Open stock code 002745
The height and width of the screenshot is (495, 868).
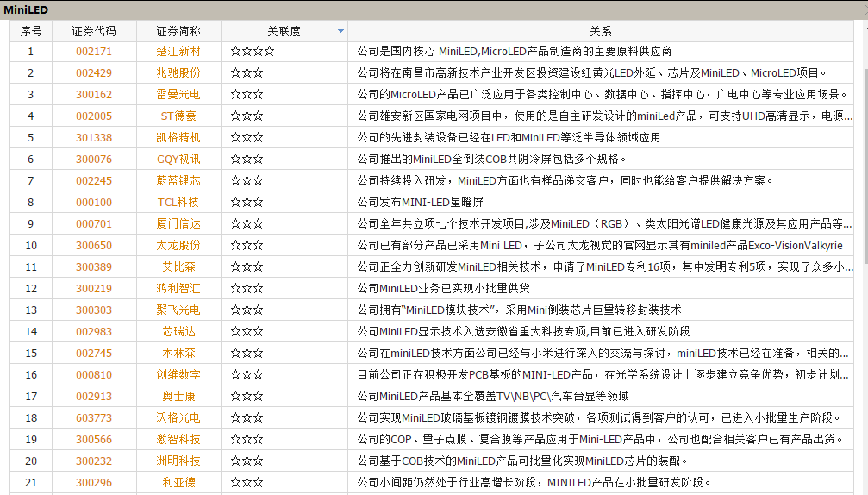[94, 354]
